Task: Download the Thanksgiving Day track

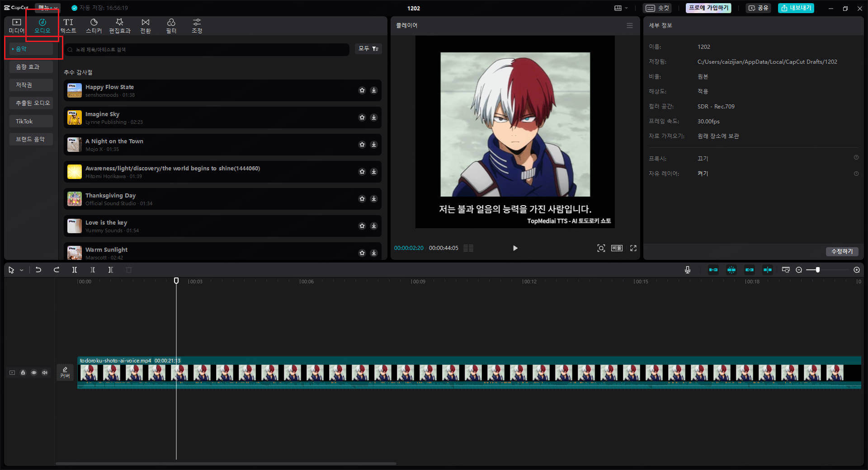Action: (374, 199)
